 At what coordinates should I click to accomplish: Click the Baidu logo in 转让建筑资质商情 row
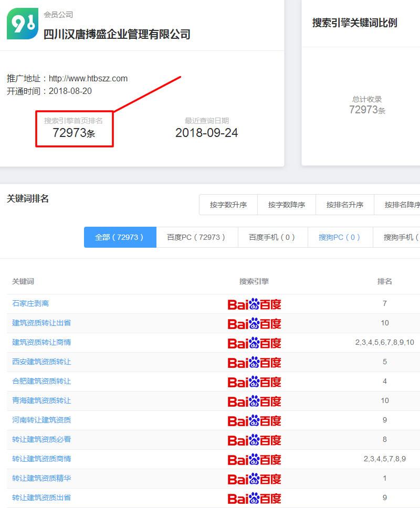tap(255, 460)
